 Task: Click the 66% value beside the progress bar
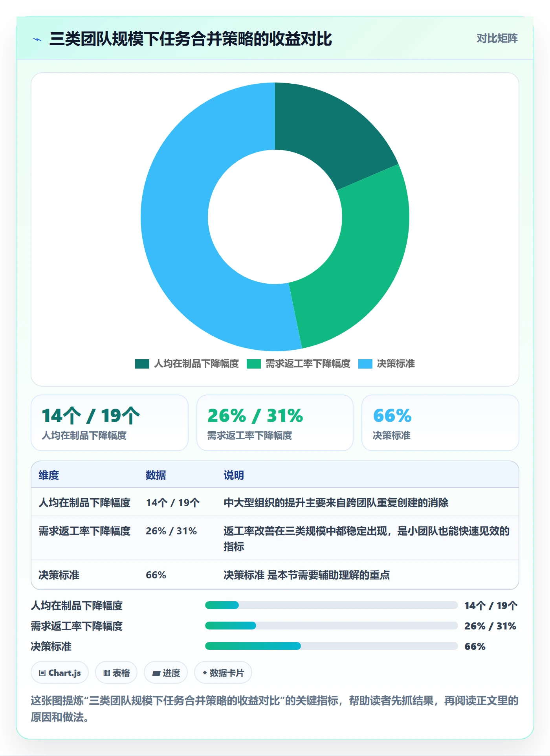pyautogui.click(x=475, y=646)
